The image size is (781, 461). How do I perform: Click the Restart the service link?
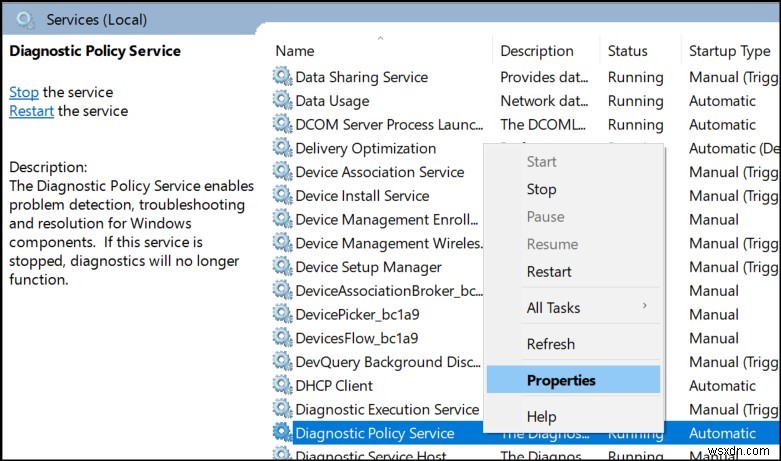click(31, 111)
